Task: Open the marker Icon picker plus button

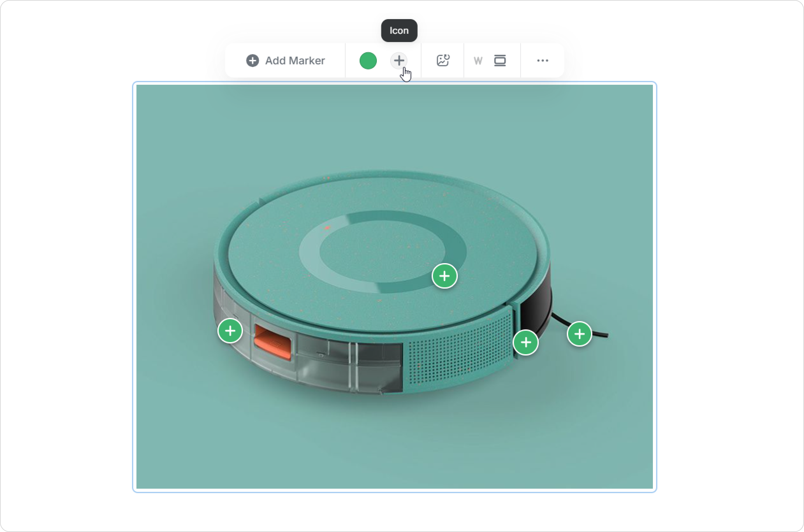Action: pyautogui.click(x=399, y=61)
